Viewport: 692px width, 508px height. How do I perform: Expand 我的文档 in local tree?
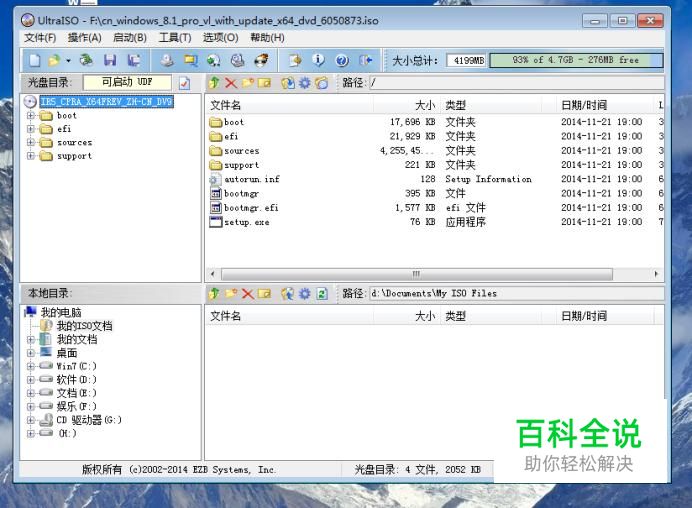[30, 339]
